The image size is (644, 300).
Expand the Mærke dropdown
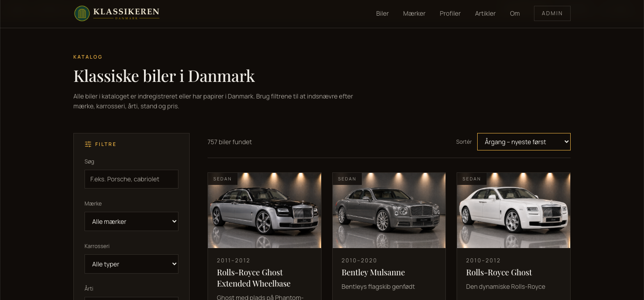click(x=131, y=222)
